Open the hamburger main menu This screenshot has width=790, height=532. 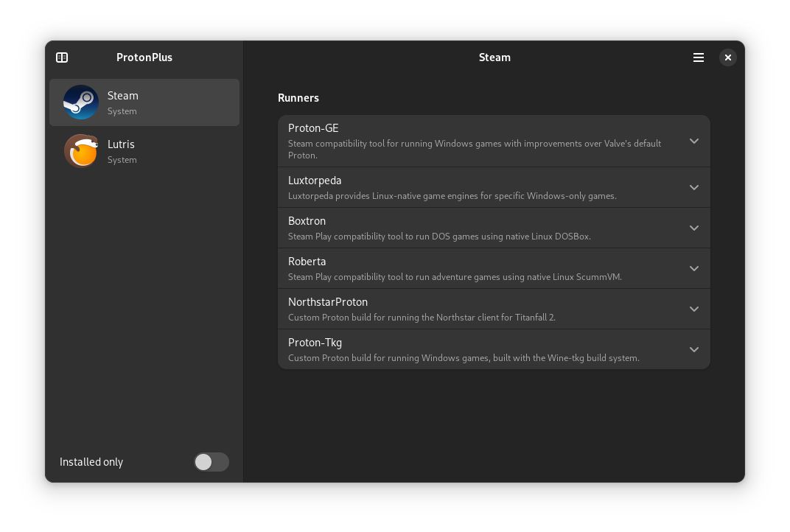(x=698, y=57)
